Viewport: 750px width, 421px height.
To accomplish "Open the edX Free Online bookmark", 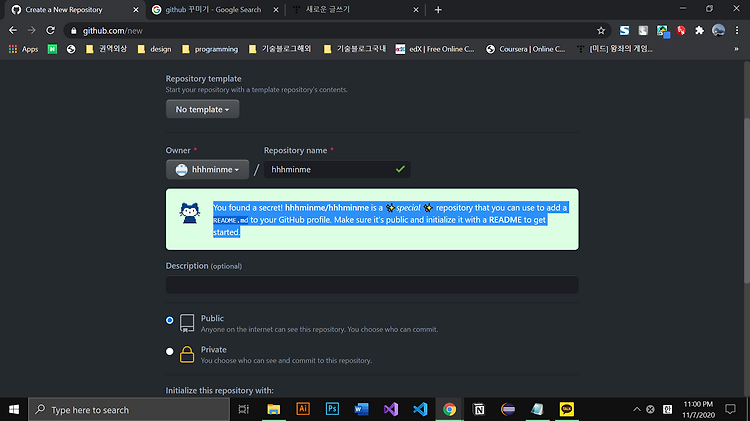I will coord(435,49).
